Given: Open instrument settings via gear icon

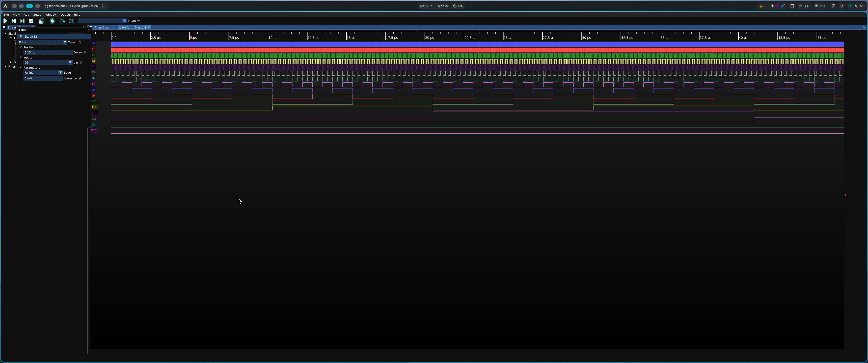Looking at the screenshot, I should (x=52, y=21).
